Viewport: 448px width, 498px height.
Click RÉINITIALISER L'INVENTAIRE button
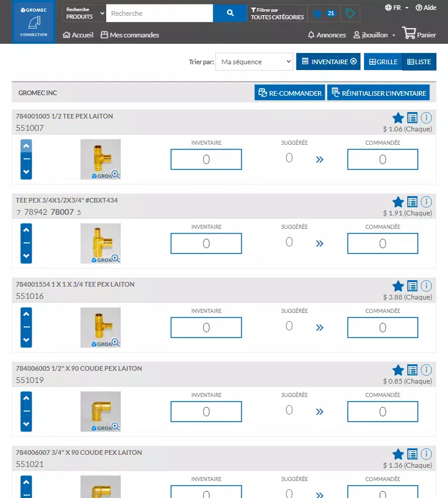pyautogui.click(x=379, y=93)
